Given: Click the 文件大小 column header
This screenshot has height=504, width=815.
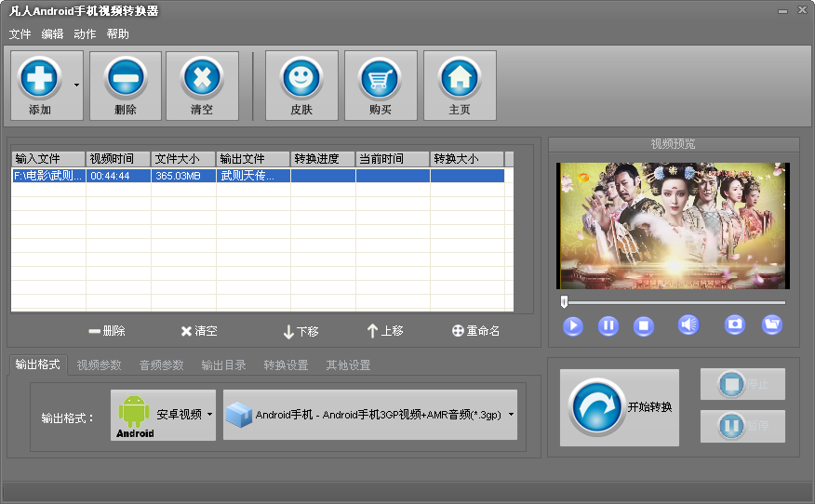Looking at the screenshot, I should pyautogui.click(x=183, y=158).
